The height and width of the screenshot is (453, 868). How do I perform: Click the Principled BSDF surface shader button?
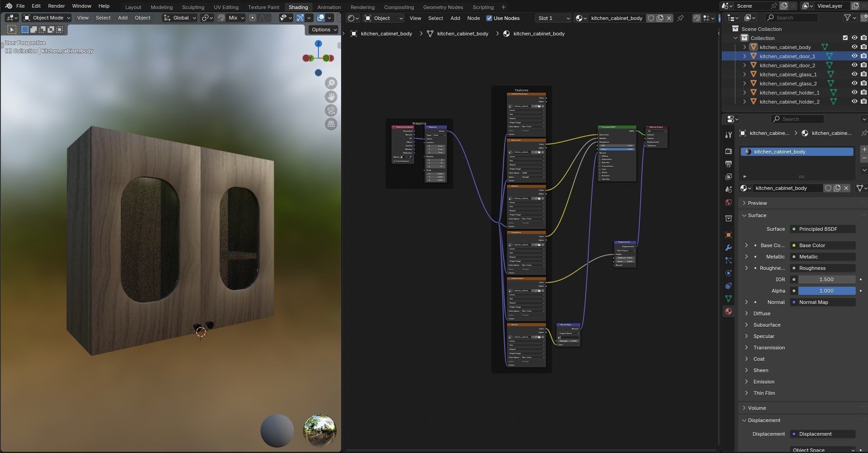pos(823,229)
